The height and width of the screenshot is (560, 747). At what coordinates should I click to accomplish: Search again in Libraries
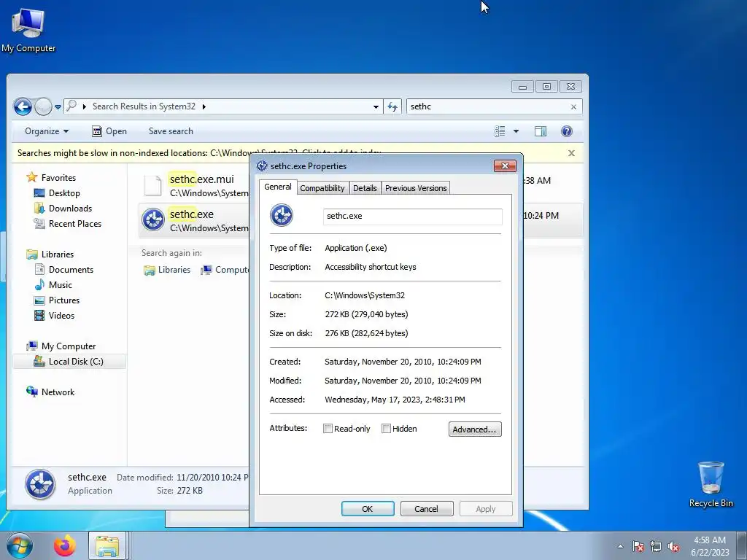pyautogui.click(x=167, y=270)
